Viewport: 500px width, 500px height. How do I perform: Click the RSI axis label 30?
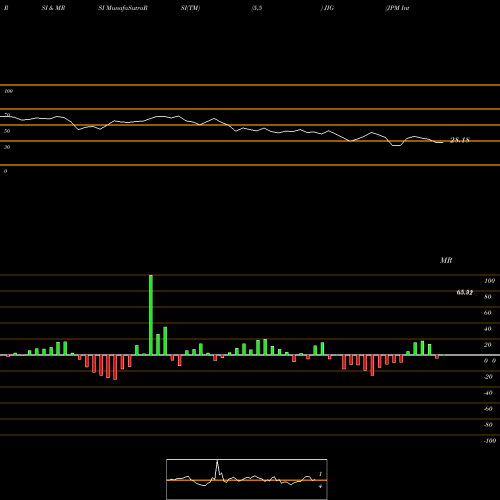7,147
